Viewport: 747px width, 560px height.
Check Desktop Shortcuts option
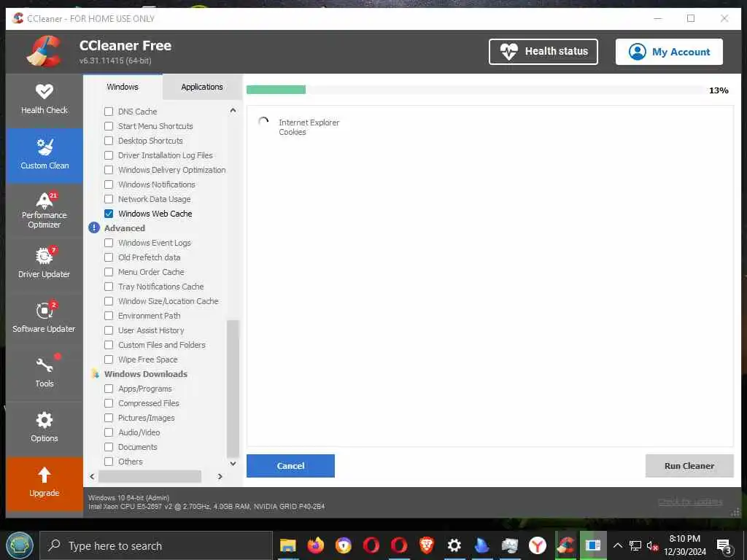(x=109, y=141)
